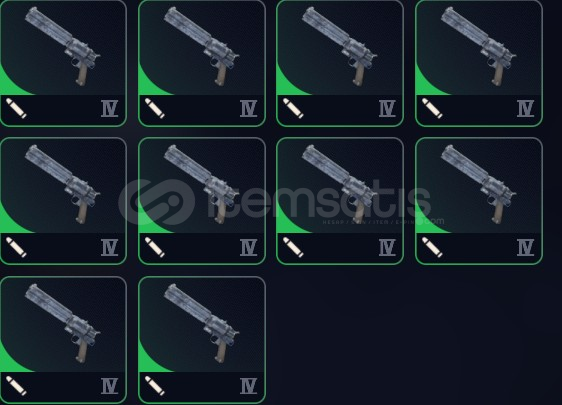The image size is (562, 405).
Task: Select the revolver image in the second top-row card
Action: pos(201,46)
